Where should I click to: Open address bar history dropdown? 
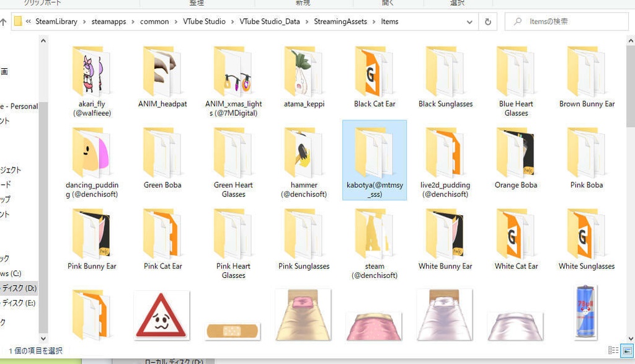point(469,22)
